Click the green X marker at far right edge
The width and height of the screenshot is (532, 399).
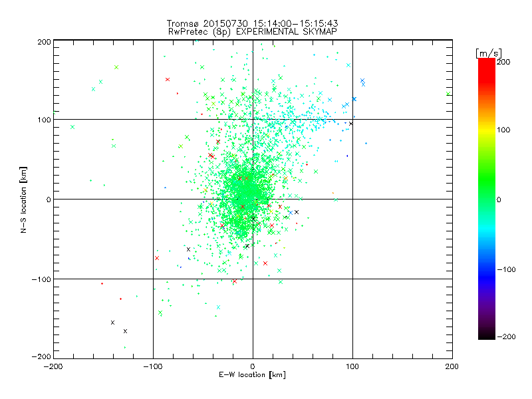(x=448, y=94)
